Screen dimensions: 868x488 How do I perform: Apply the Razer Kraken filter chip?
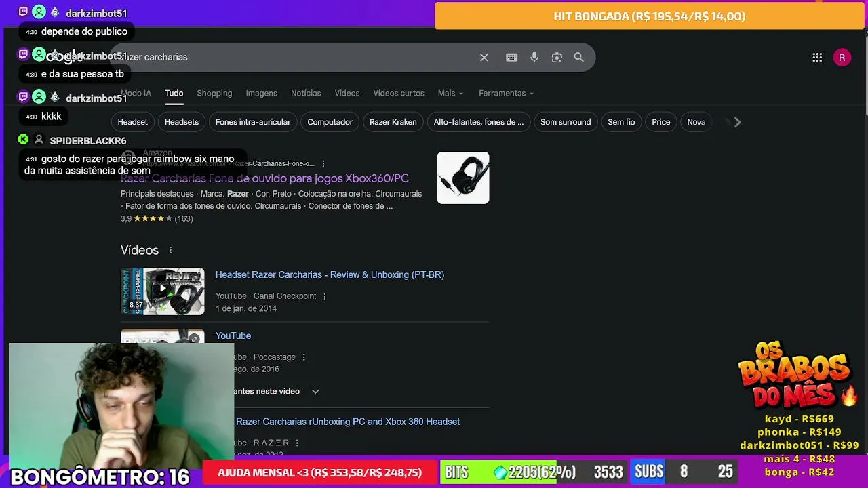pyautogui.click(x=393, y=122)
